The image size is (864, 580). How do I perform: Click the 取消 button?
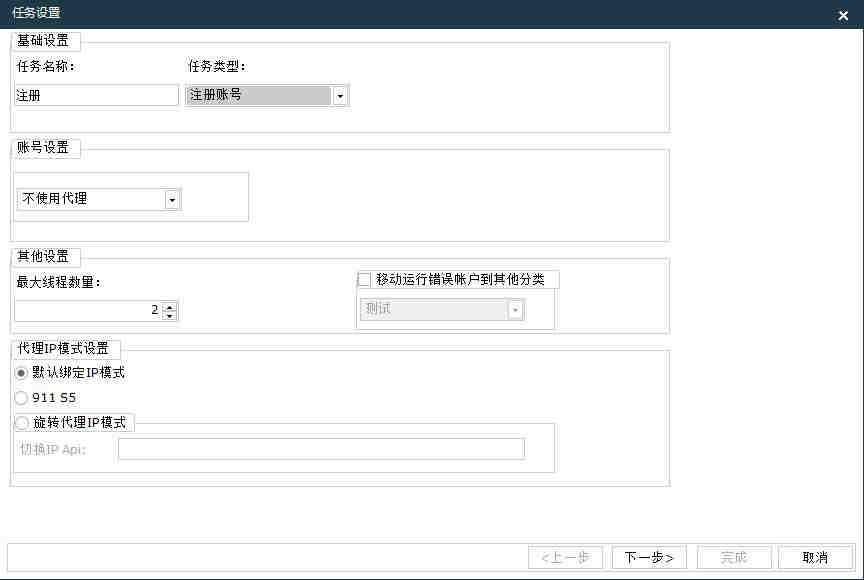(x=816, y=557)
